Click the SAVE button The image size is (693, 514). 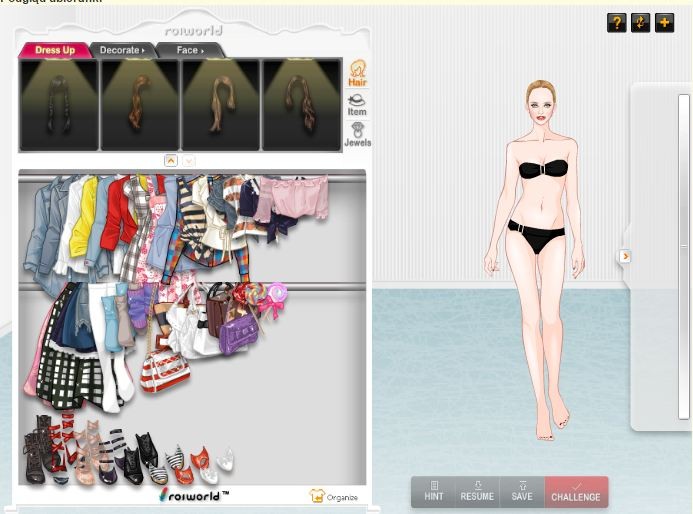point(522,491)
